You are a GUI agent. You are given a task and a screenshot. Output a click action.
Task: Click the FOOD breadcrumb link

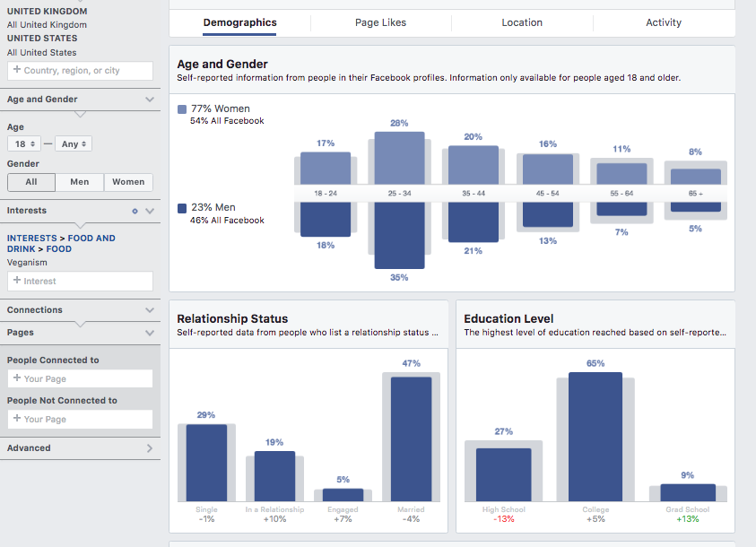(59, 248)
